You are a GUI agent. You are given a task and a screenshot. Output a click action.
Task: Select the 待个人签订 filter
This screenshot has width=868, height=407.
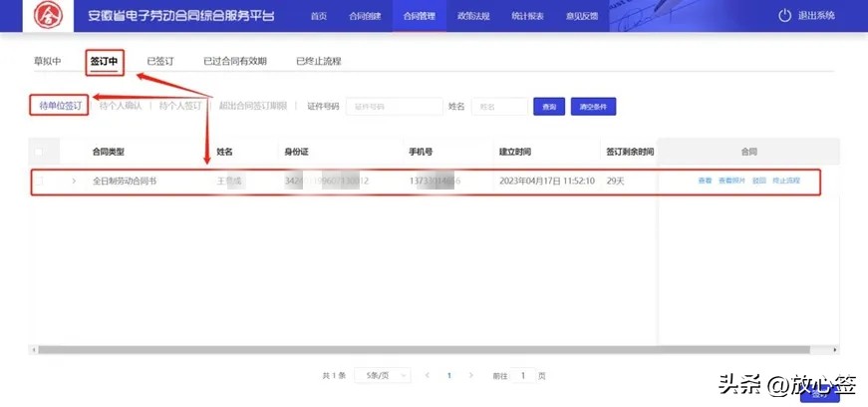pos(180,106)
